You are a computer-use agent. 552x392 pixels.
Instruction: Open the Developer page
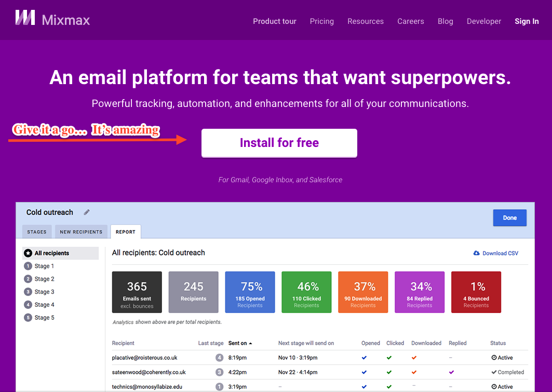tap(483, 21)
